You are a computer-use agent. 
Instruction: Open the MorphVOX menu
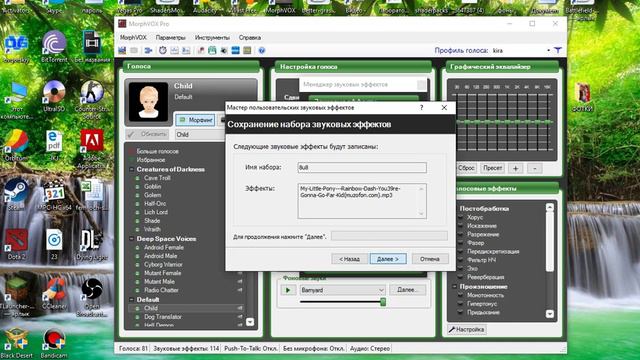pyautogui.click(x=133, y=38)
